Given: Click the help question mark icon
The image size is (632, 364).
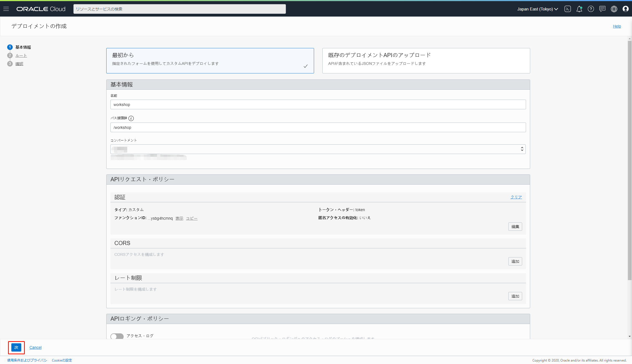Looking at the screenshot, I should 591,9.
